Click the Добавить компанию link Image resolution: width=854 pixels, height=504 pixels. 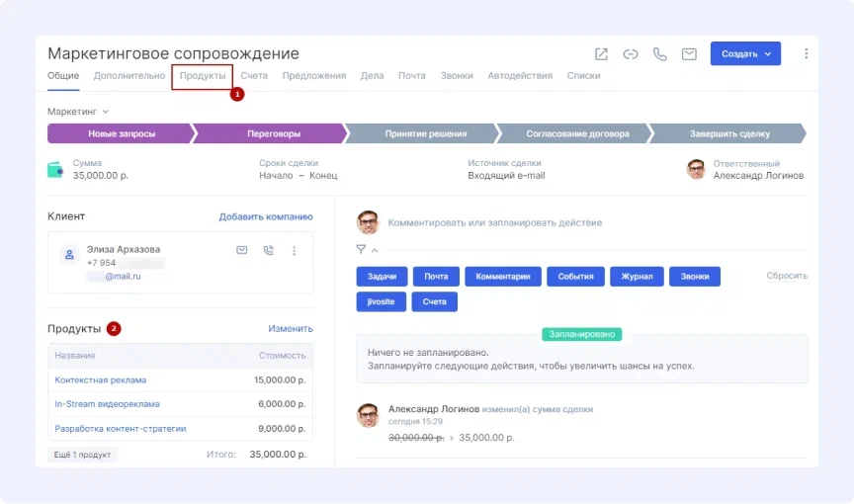(265, 216)
